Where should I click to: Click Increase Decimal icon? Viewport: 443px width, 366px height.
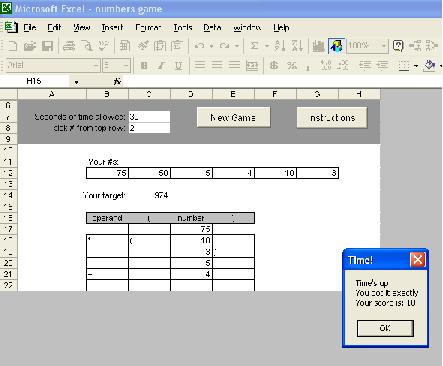[326, 65]
